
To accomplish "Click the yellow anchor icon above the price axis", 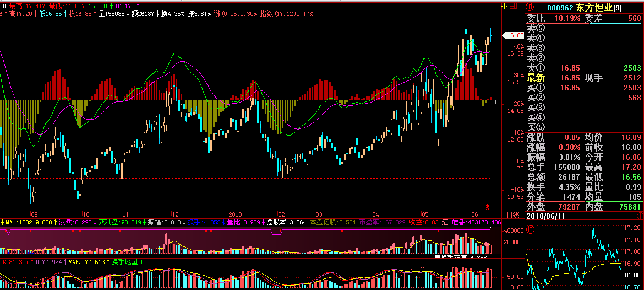I will [504, 6].
